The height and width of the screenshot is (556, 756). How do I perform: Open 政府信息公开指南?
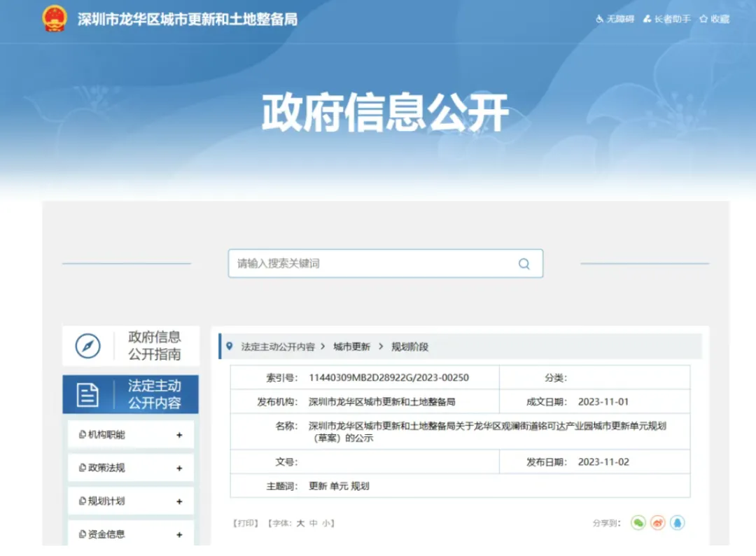[x=131, y=346]
